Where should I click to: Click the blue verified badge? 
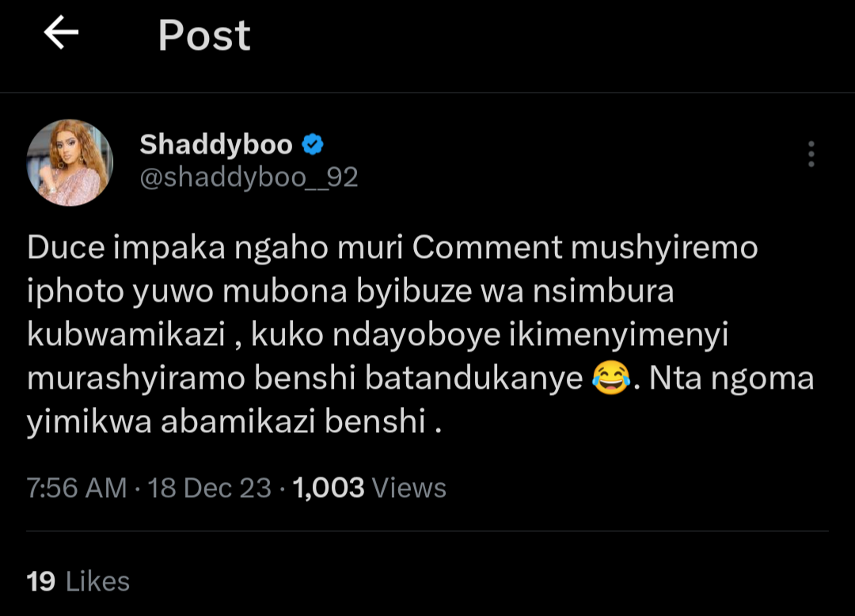(313, 145)
